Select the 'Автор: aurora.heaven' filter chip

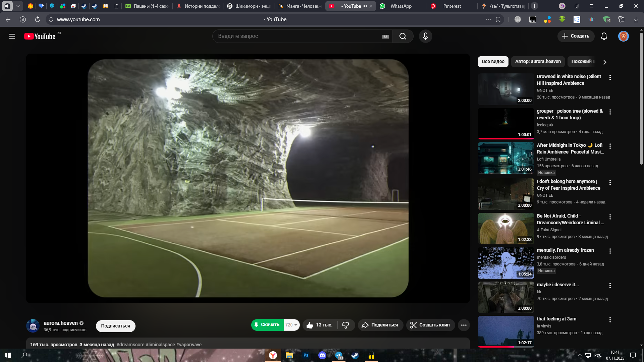click(538, 61)
